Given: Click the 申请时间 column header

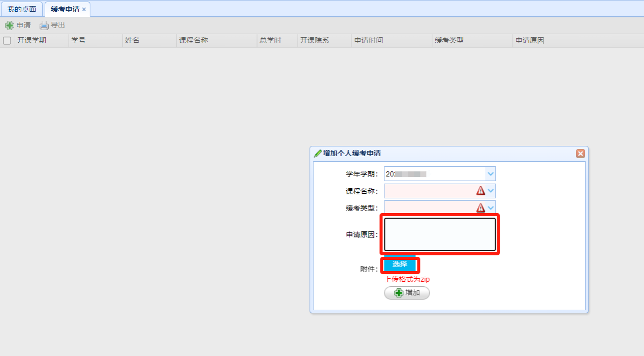Looking at the screenshot, I should tap(369, 41).
